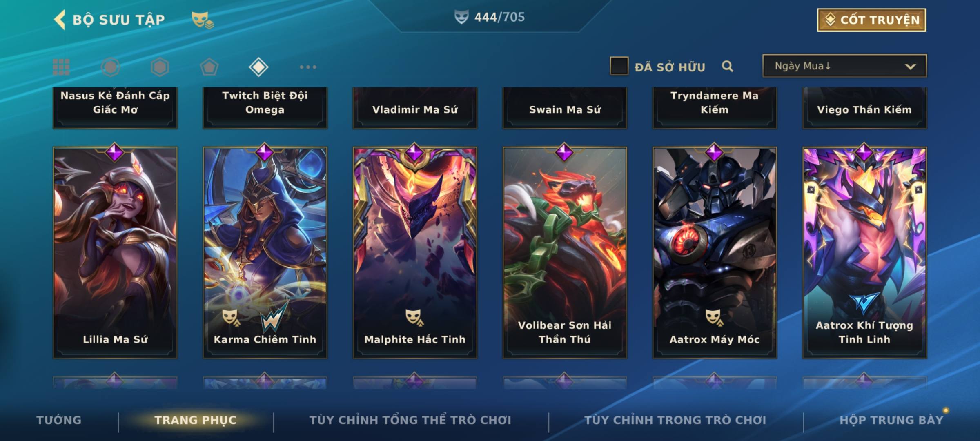Open the golden mask coins icon
980x441 pixels.
pyautogui.click(x=203, y=20)
